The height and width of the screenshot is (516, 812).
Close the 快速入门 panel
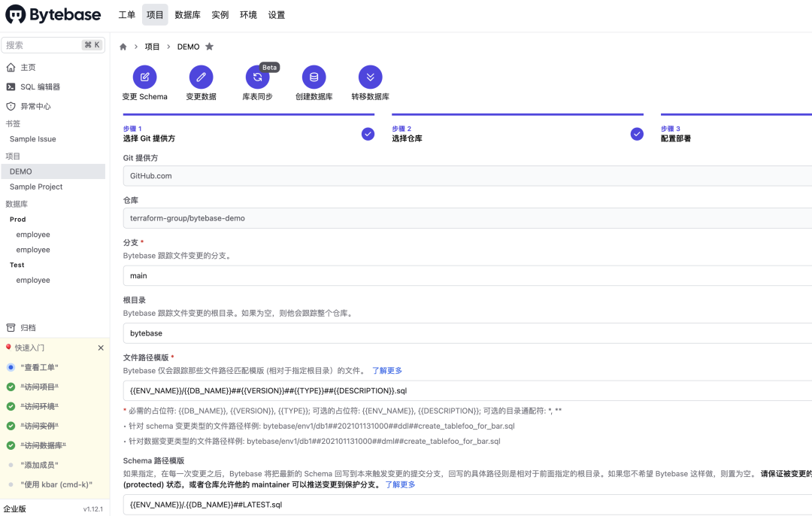click(101, 348)
